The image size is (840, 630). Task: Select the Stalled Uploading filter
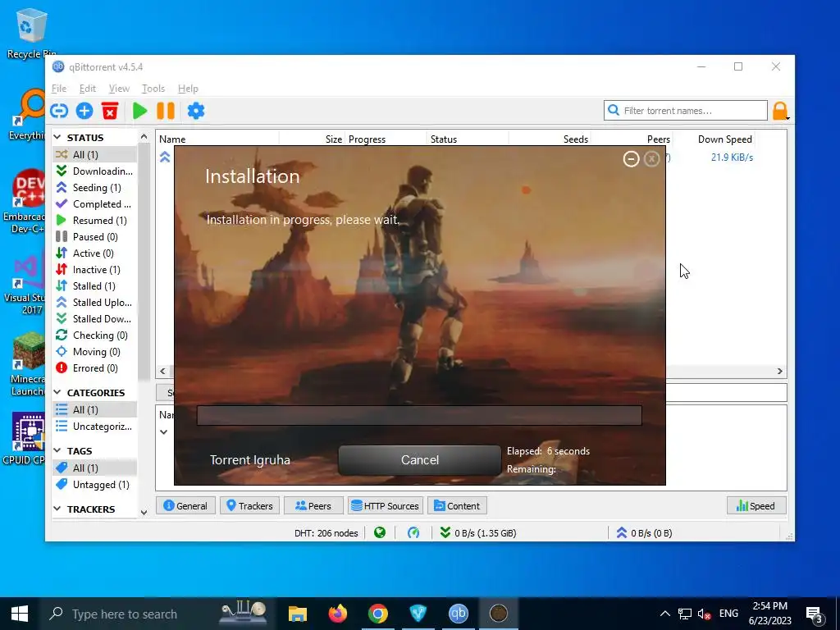tap(95, 303)
